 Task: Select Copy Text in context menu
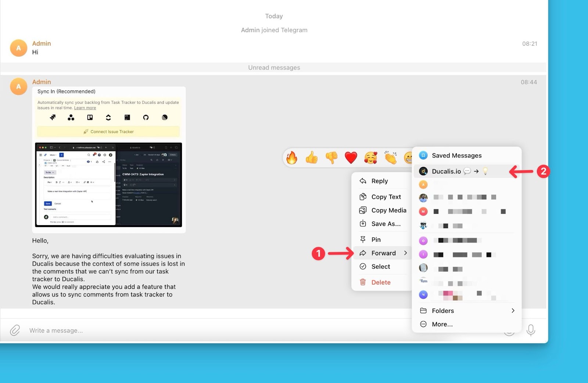(386, 197)
